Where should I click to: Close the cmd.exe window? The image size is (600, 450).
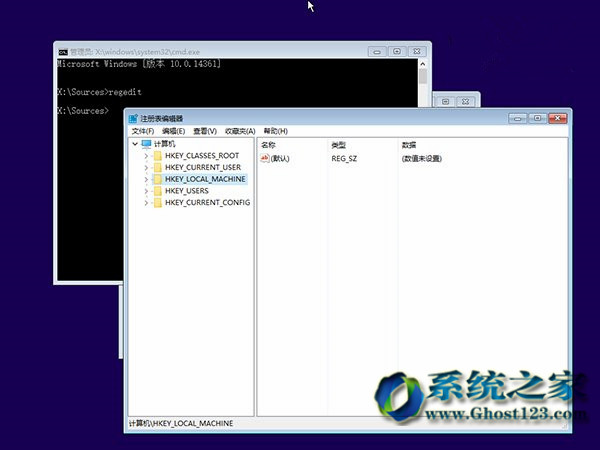click(417, 51)
